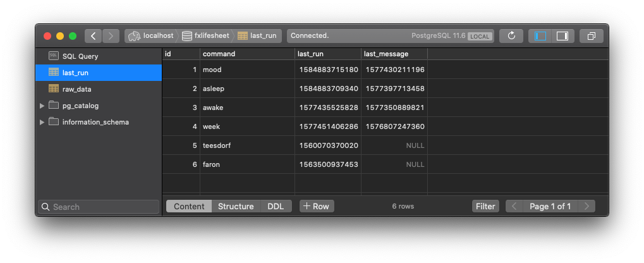Toggle the left sidebar panel
The height and width of the screenshot is (263, 644).
click(540, 36)
